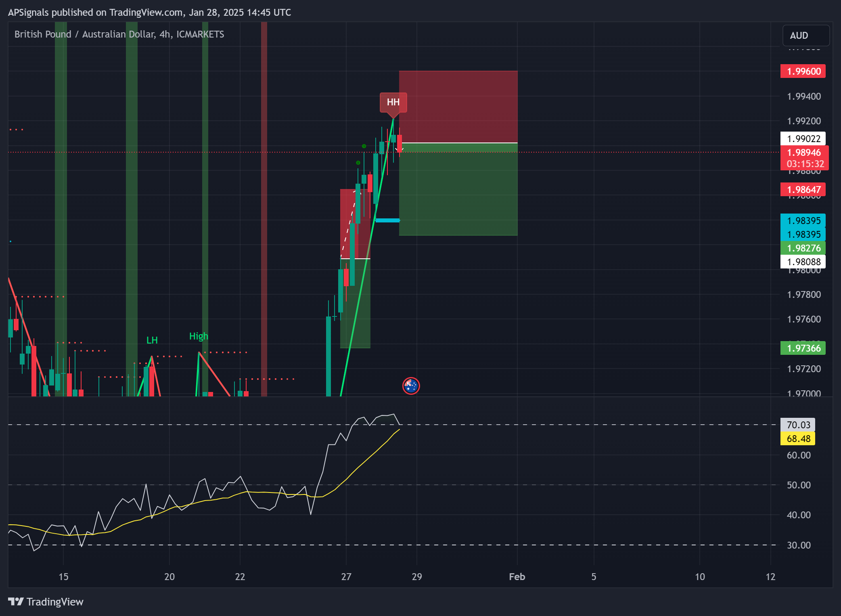Screen dimensions: 841x616
Task: Click the 27 date label on time axis
Action: (x=346, y=577)
